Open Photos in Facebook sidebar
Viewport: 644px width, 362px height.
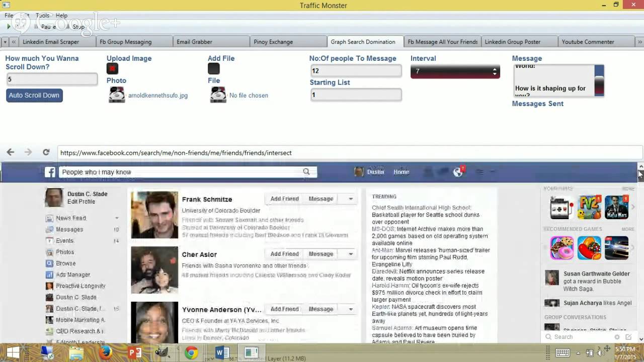[65, 252]
